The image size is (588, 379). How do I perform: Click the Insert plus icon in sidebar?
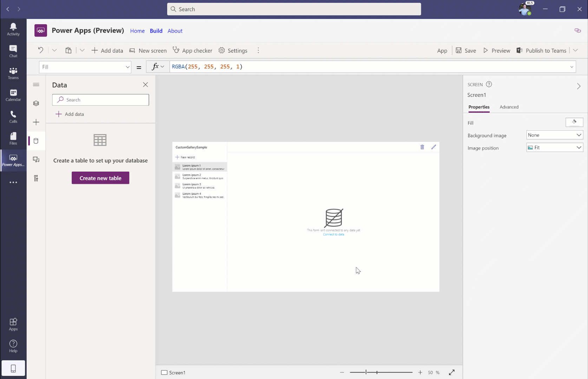36,122
